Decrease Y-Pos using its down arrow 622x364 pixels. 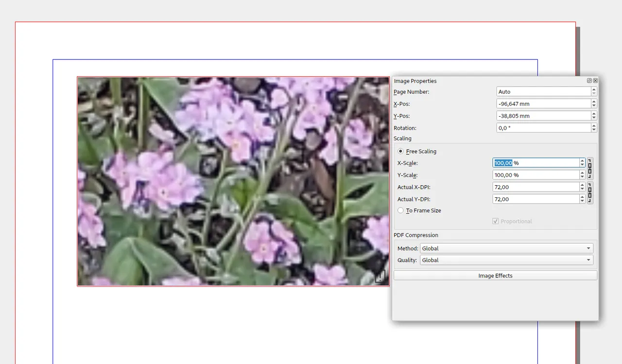[x=593, y=118]
